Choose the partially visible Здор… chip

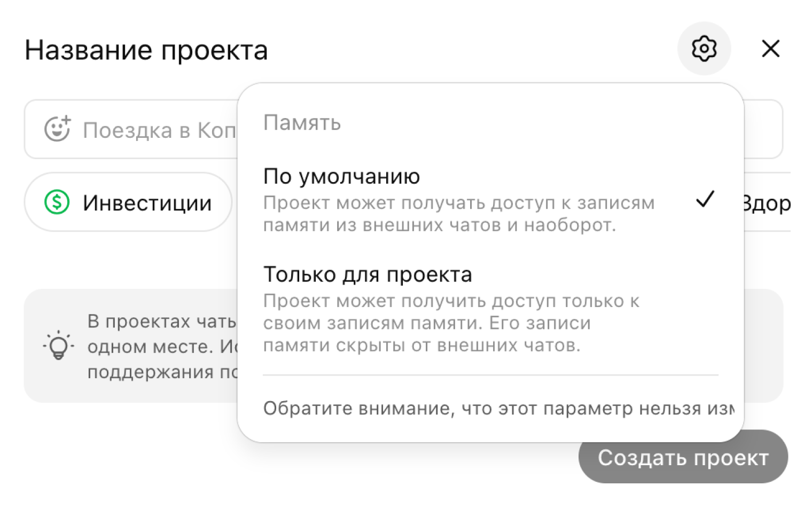pos(767,203)
